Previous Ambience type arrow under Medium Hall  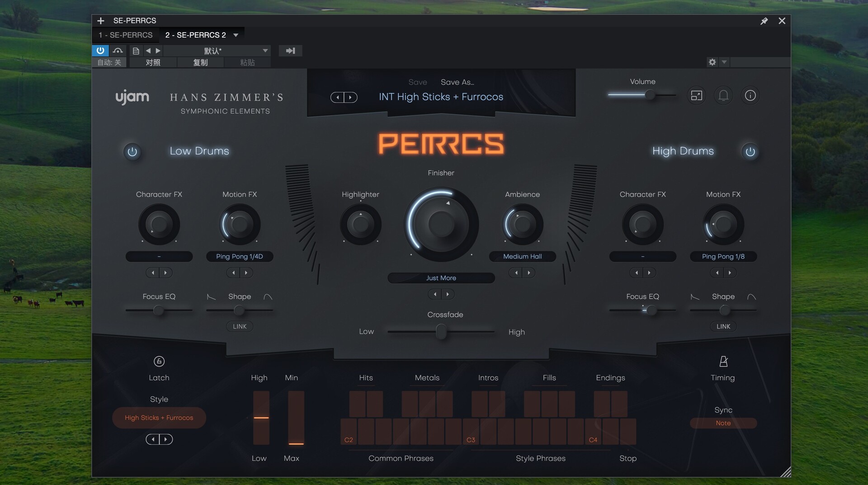[516, 273]
